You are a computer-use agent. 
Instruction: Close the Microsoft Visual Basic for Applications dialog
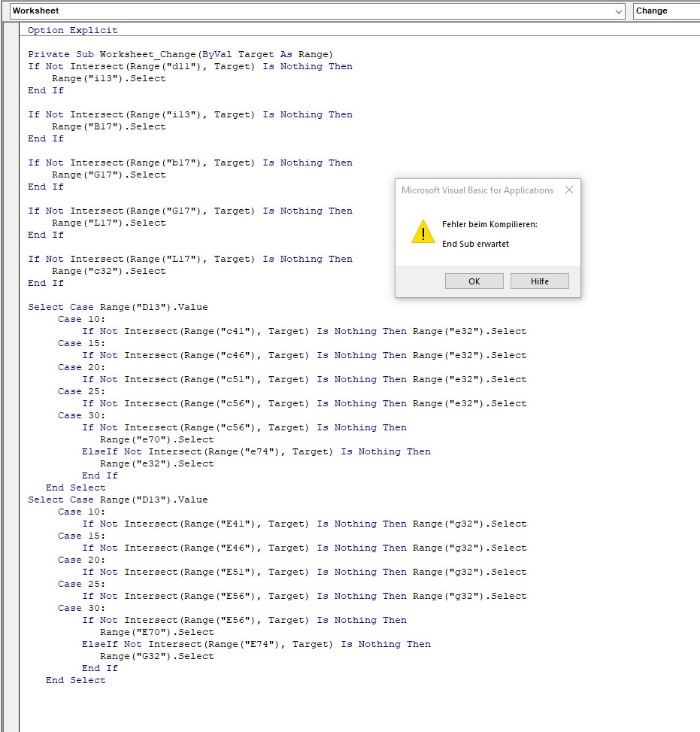(x=569, y=190)
